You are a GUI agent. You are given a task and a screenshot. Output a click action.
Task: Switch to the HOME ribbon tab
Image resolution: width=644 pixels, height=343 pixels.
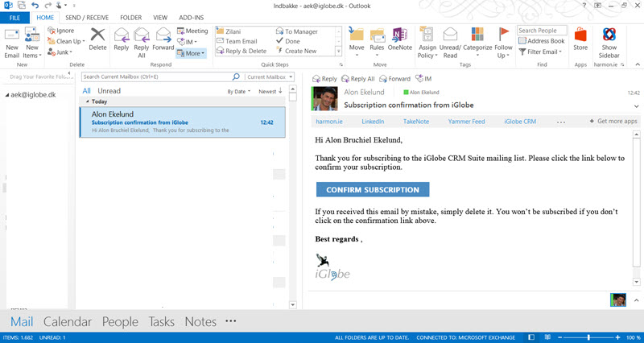tap(45, 18)
